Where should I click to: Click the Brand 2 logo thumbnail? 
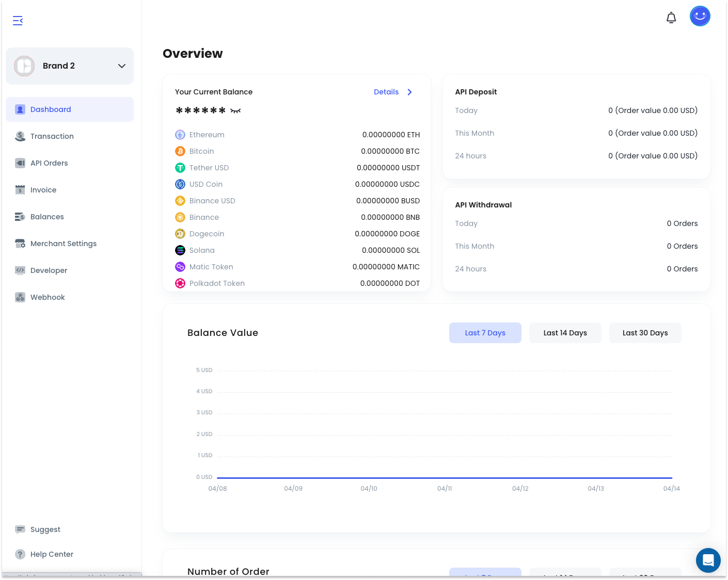tap(24, 66)
